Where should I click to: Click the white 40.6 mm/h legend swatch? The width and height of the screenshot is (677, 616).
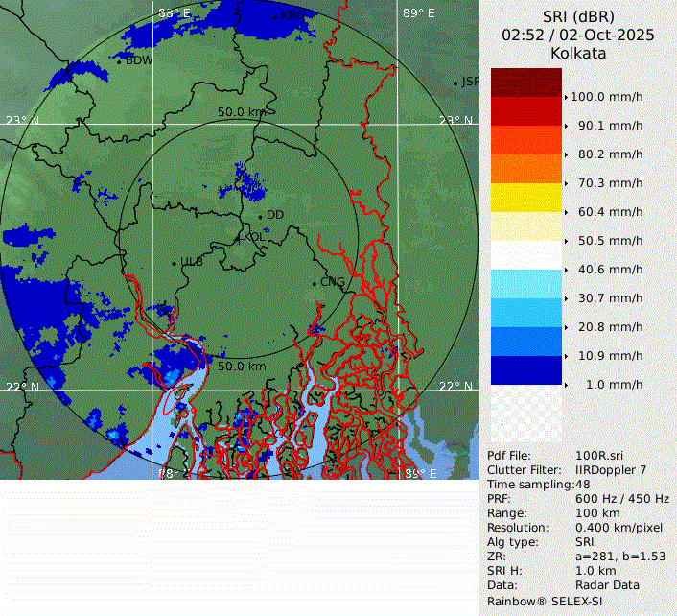525,255
